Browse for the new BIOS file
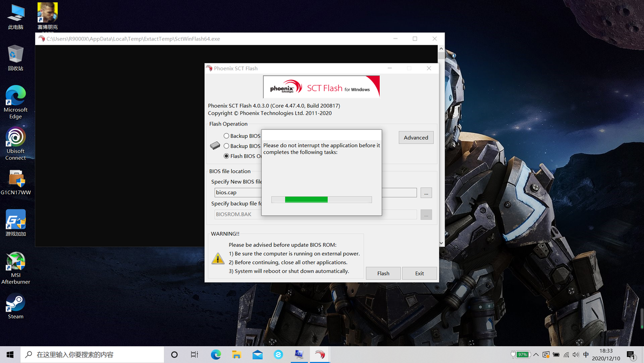This screenshot has width=644, height=363. (x=426, y=193)
